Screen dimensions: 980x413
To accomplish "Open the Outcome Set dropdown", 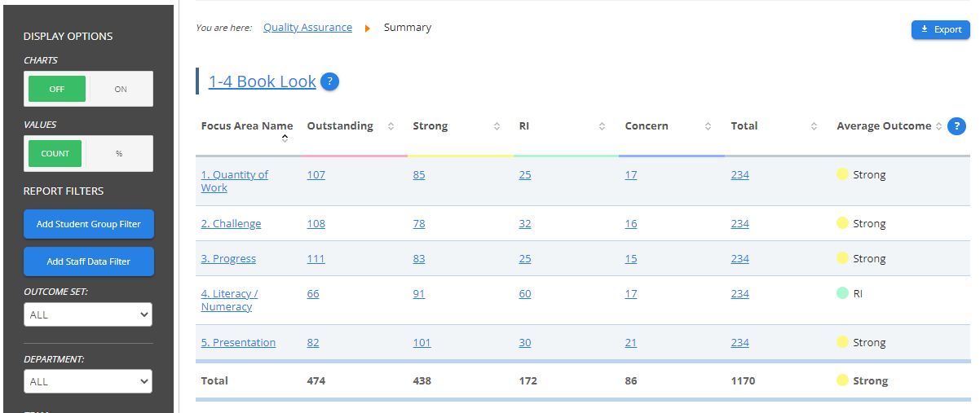I will 88,314.
